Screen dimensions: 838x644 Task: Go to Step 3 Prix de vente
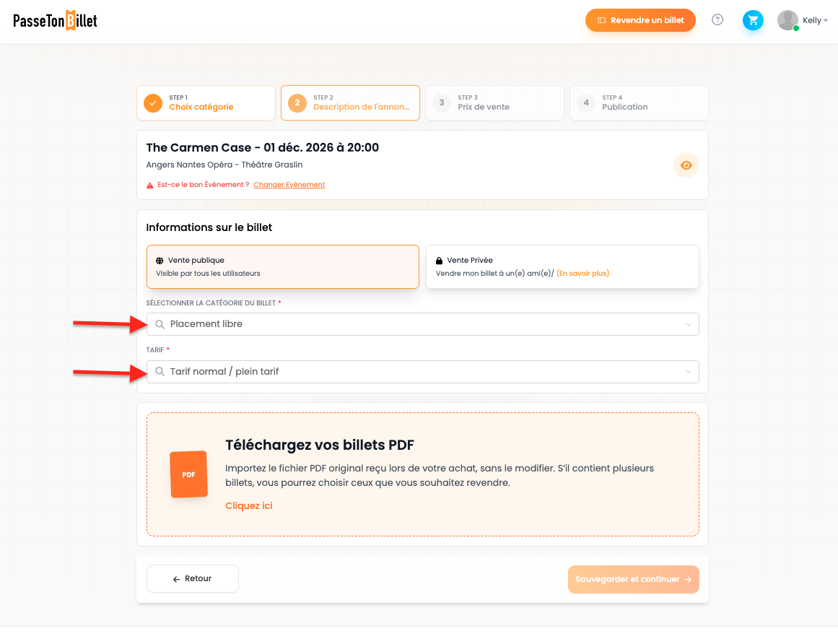[x=494, y=103]
